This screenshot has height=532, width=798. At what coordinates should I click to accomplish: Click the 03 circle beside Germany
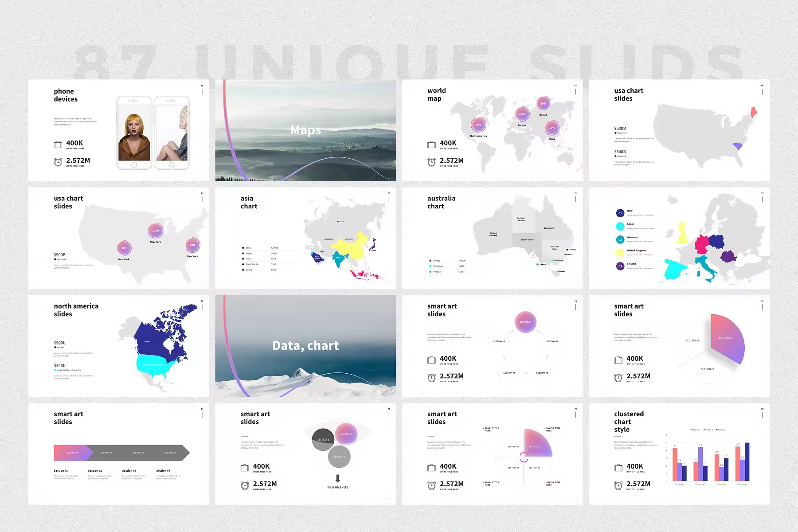(620, 240)
